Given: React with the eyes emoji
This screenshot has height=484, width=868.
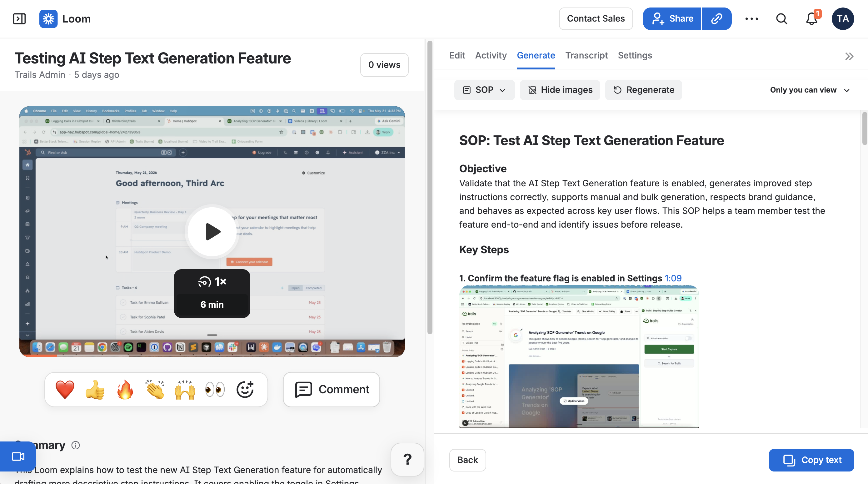Looking at the screenshot, I should (215, 389).
